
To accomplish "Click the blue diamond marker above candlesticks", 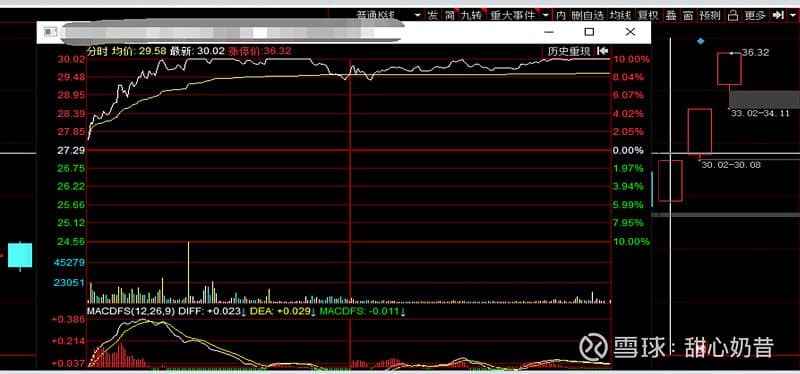I will tap(701, 40).
